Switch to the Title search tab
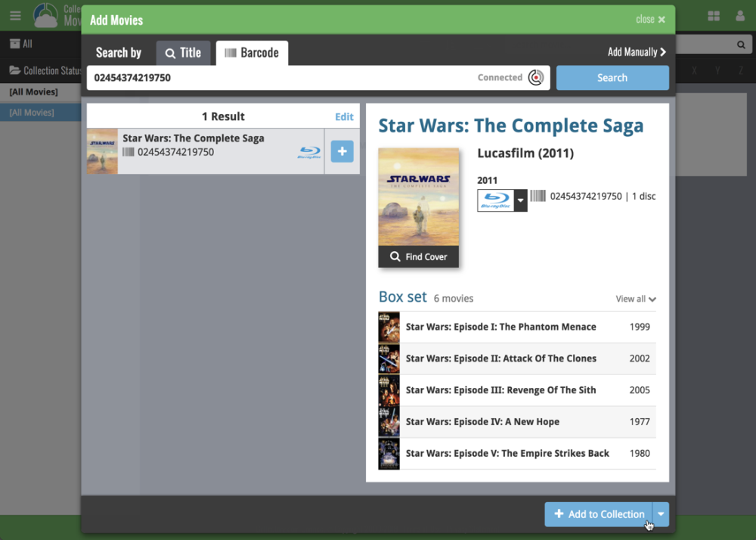Screen dimensions: 756x540 point(183,52)
